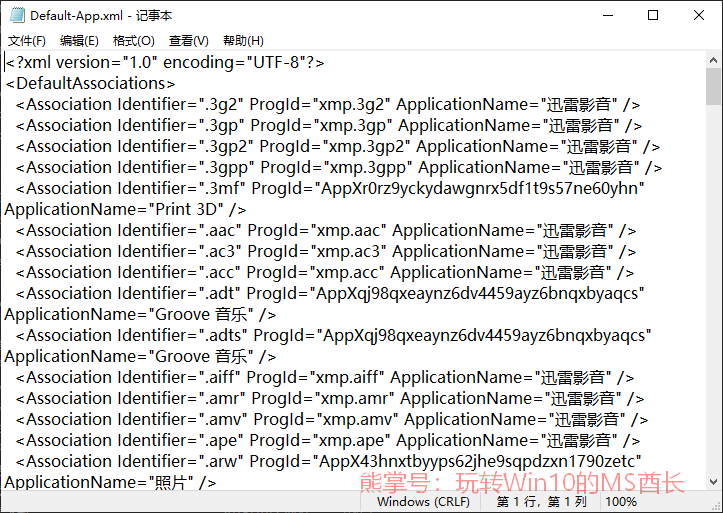Open the 文件(F) menu
Image resolution: width=723 pixels, height=513 pixels.
tap(27, 41)
